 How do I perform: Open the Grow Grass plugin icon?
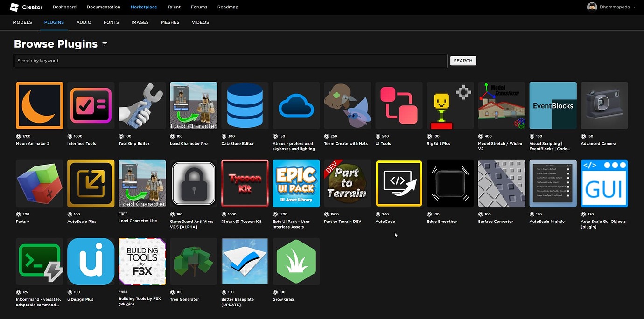pyautogui.click(x=296, y=261)
